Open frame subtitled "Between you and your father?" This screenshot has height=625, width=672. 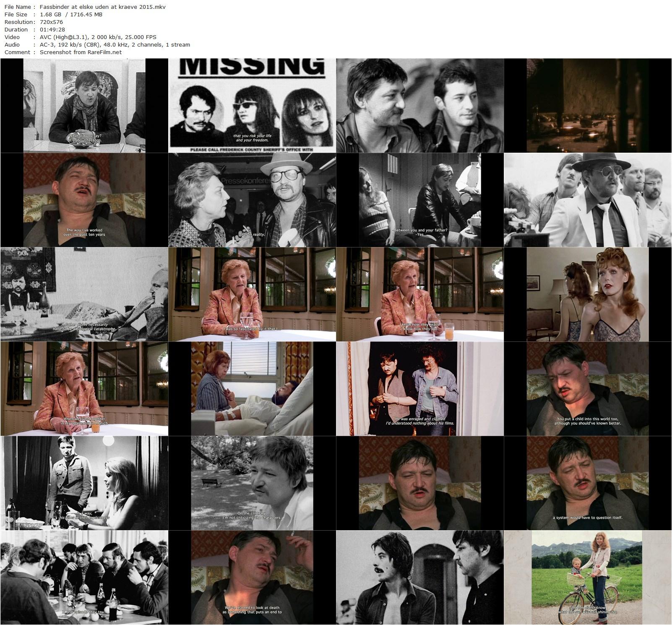coord(420,200)
